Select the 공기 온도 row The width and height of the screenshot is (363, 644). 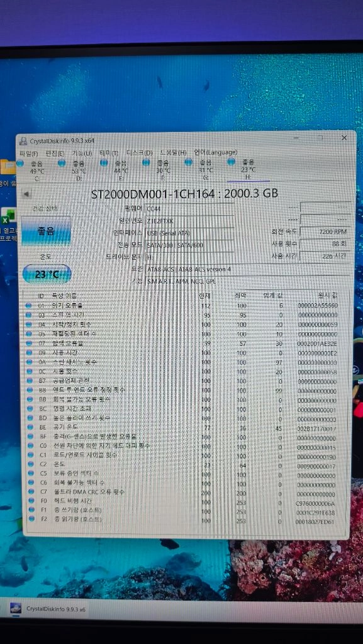pyautogui.click(x=182, y=427)
